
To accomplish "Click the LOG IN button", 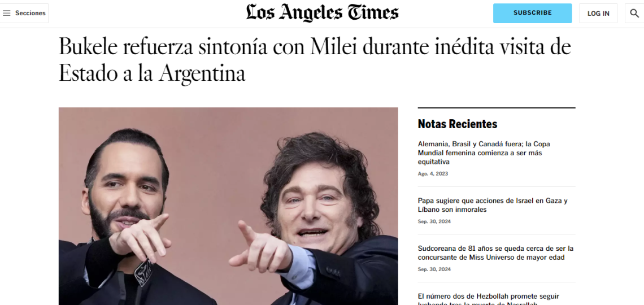I will click(x=598, y=13).
